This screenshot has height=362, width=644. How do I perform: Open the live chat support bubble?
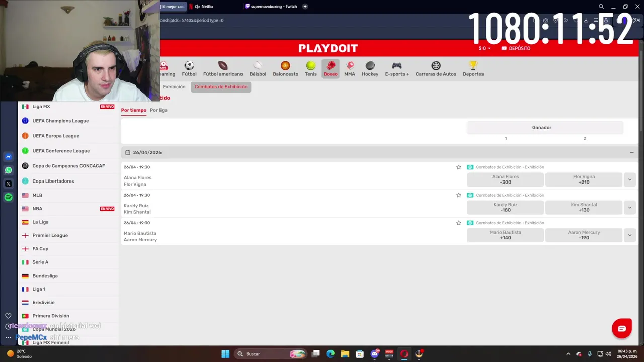point(622,329)
